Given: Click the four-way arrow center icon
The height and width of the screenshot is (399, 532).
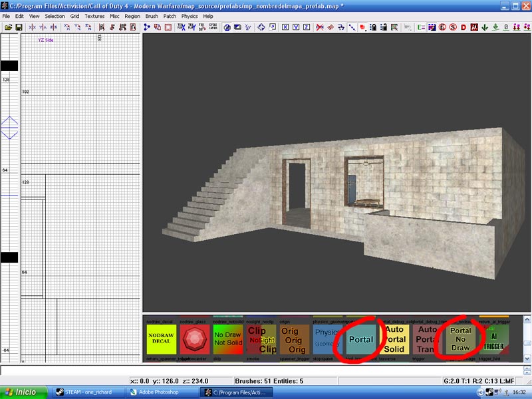Looking at the screenshot, I should coord(261,27).
